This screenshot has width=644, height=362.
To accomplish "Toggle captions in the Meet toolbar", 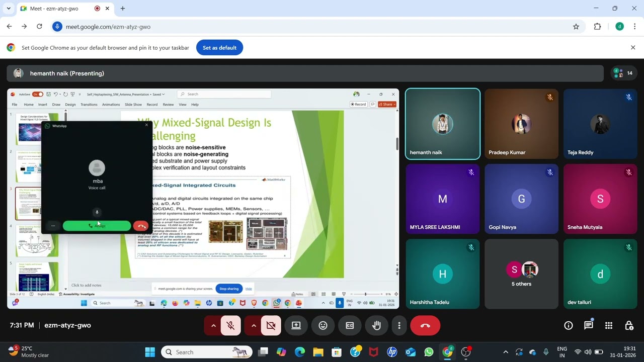I will coord(350,325).
